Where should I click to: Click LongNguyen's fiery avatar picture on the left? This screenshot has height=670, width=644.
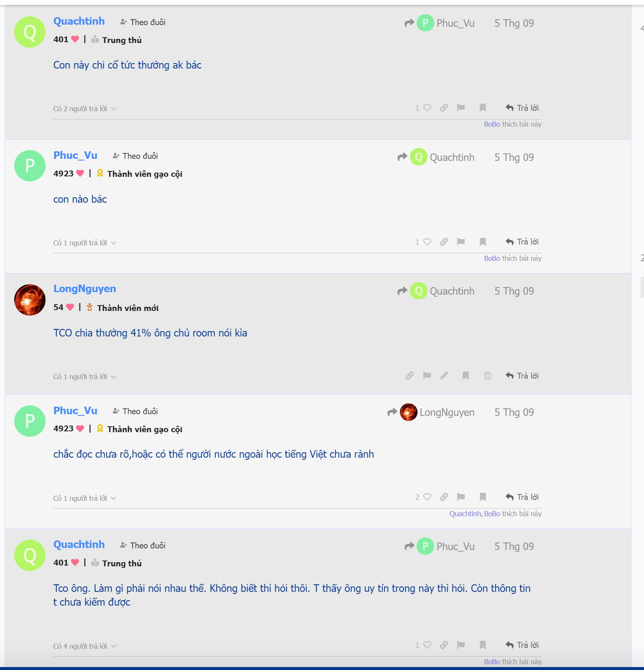coord(30,300)
